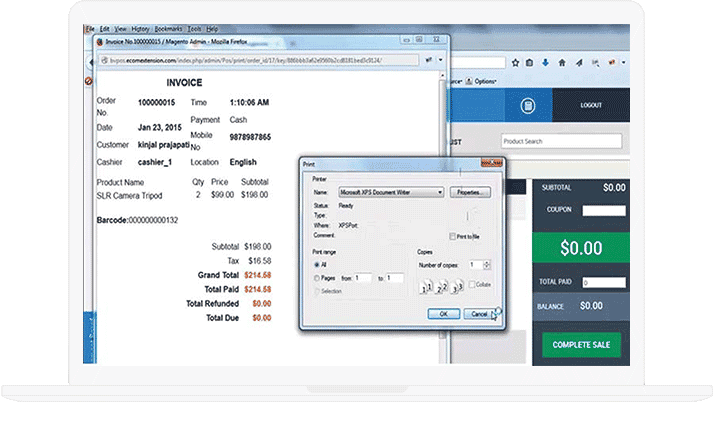
Task: Click the collate pages preview icon
Action: tap(440, 288)
